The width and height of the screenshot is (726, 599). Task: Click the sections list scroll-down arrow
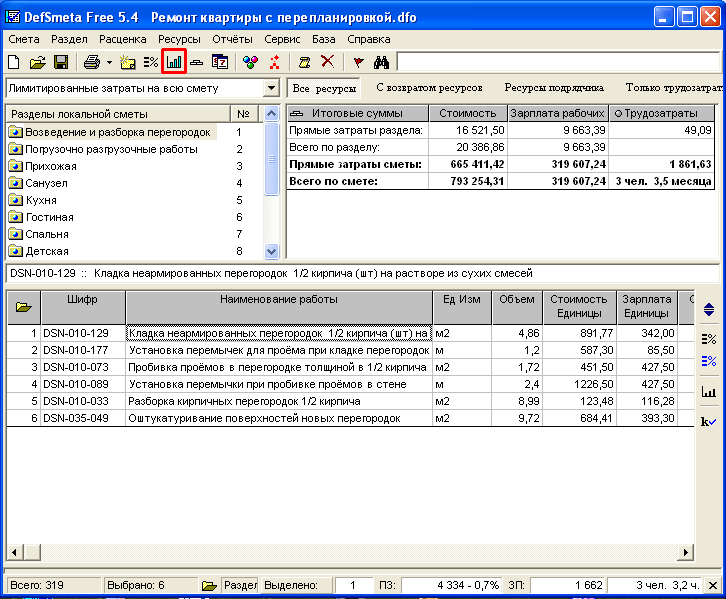(x=271, y=252)
